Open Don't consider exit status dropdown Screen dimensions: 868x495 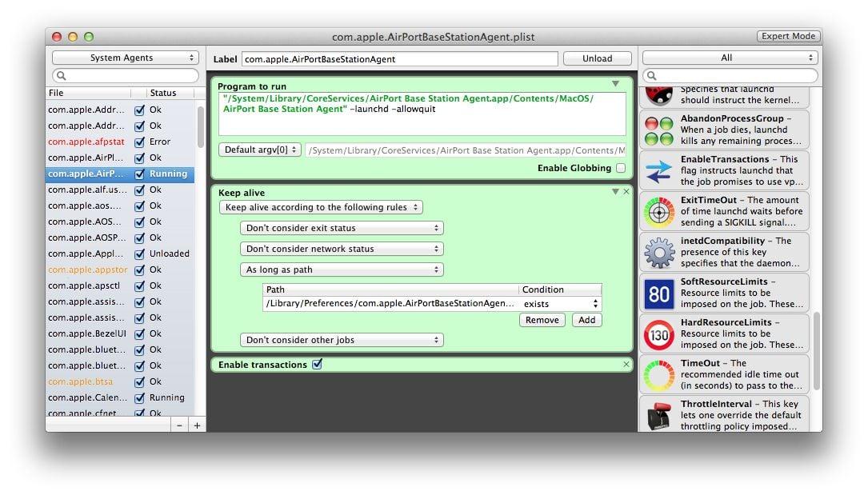[342, 228]
